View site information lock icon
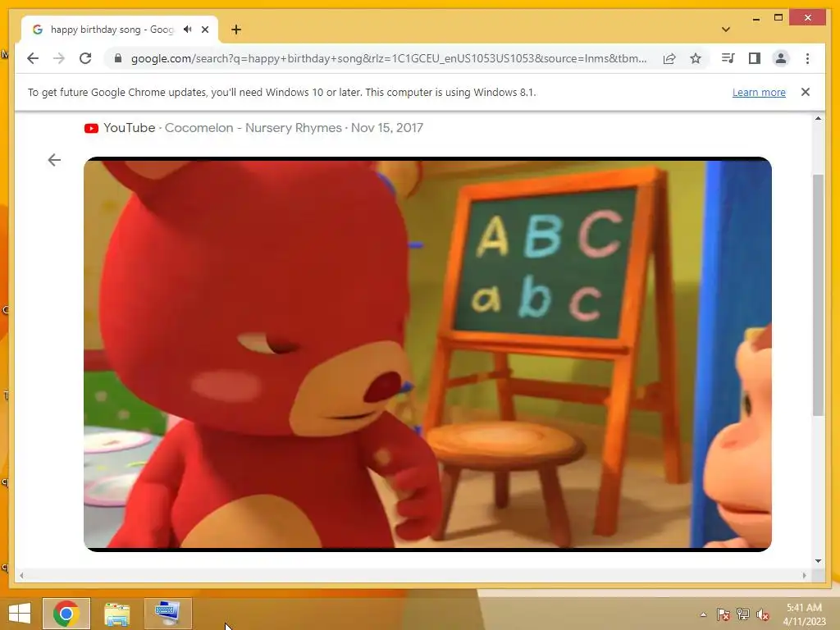 click(x=118, y=58)
